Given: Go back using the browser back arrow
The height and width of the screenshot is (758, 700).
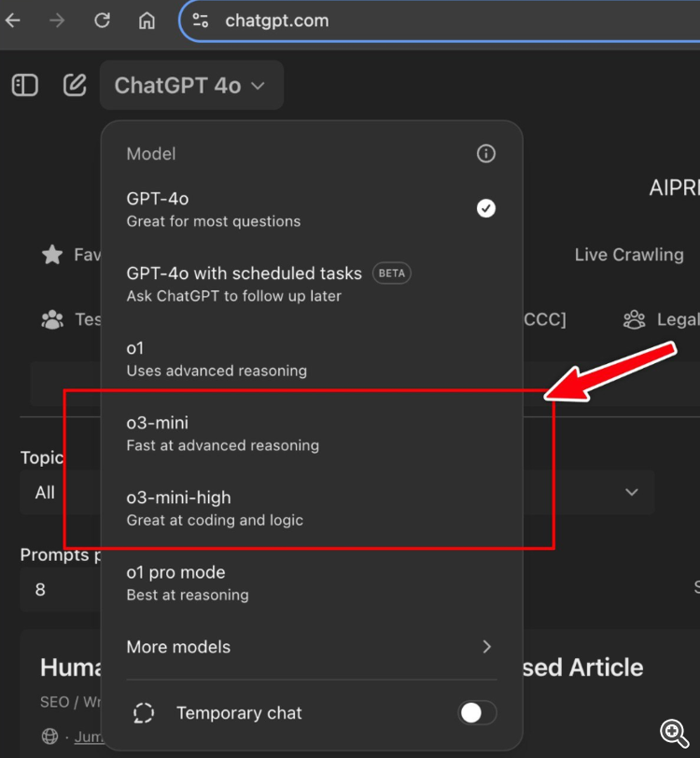Looking at the screenshot, I should pos(12,21).
